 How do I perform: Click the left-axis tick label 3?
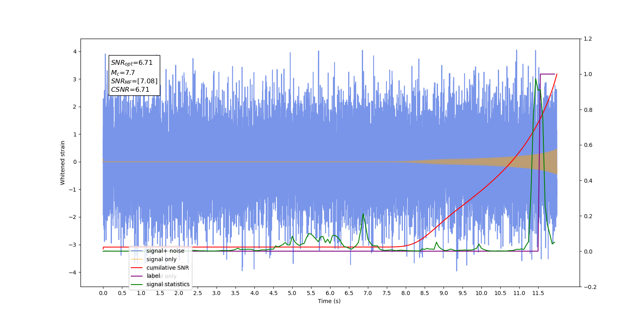[75, 79]
